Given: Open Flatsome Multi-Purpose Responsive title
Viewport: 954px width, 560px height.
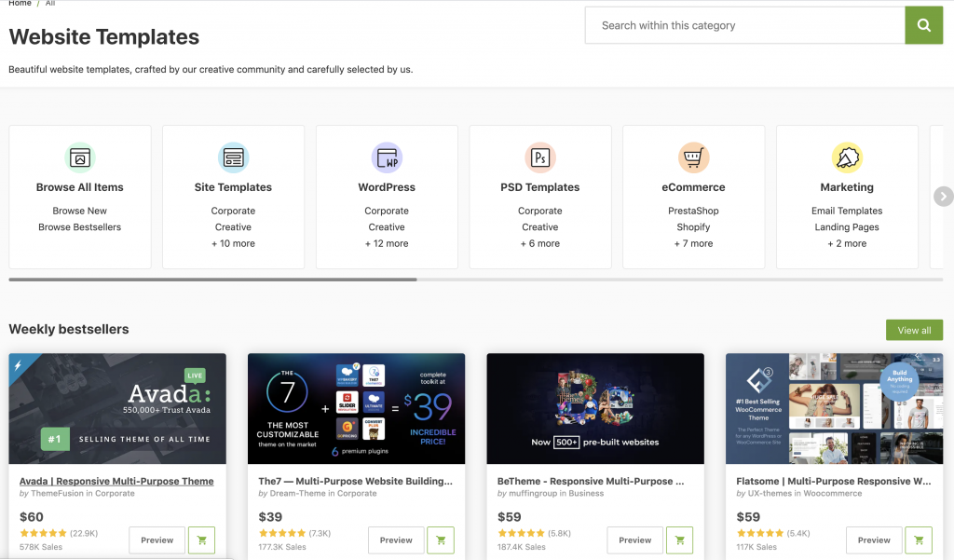Looking at the screenshot, I should pos(834,481).
